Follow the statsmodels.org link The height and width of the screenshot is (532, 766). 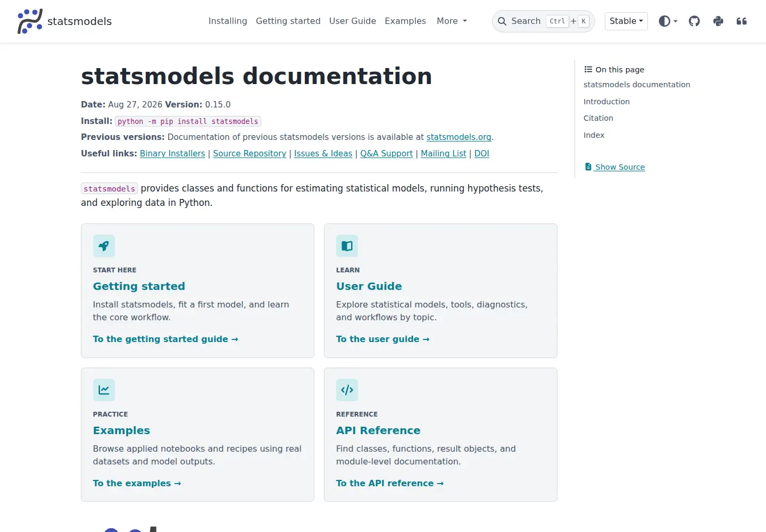[459, 137]
